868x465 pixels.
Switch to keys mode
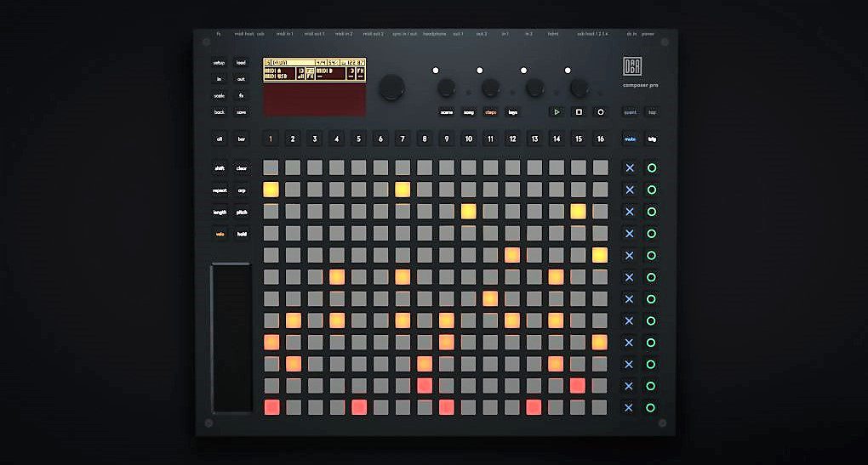tap(512, 112)
